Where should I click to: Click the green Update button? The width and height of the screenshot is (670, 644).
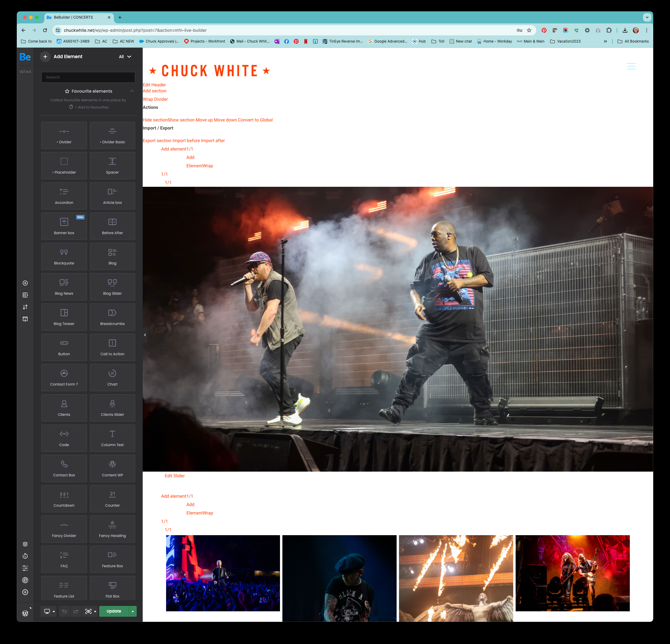[x=114, y=611]
